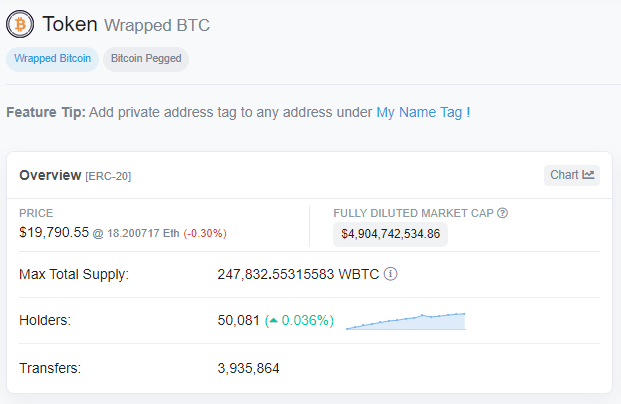Screen dimensions: 621x404
Task: Click the 0.036% holders change percentage
Action: [306, 321]
